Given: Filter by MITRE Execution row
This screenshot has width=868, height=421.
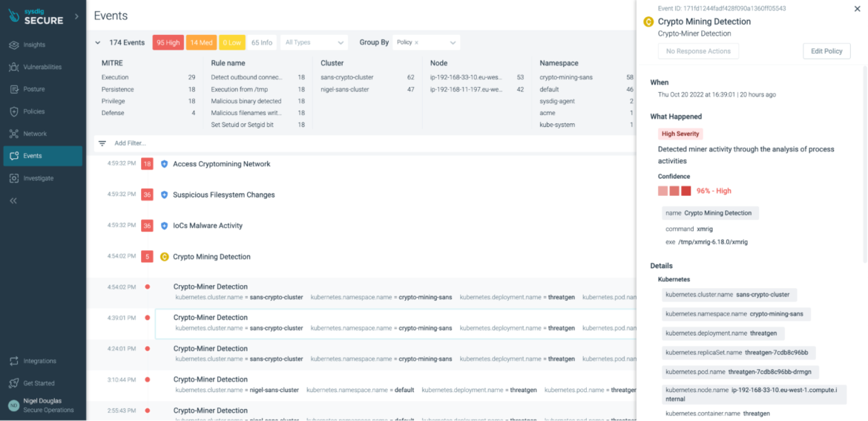Looking at the screenshot, I should [x=148, y=77].
